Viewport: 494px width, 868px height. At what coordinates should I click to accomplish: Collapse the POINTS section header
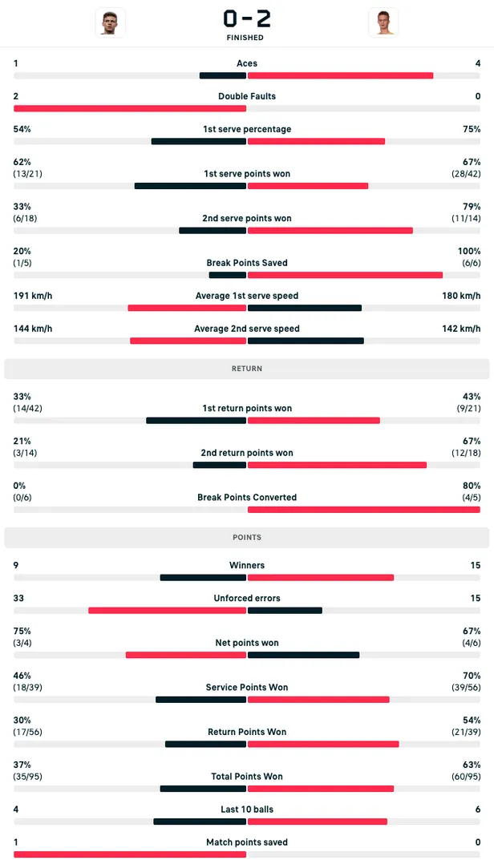coord(247,537)
